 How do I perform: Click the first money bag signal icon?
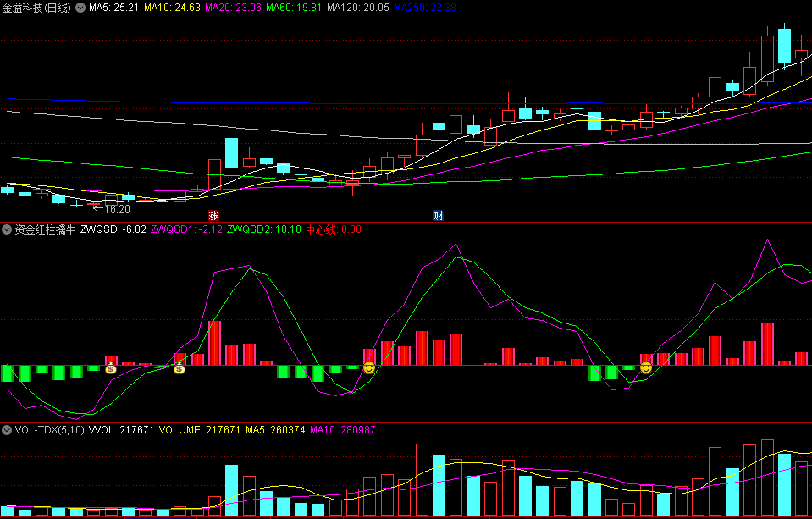[x=111, y=368]
